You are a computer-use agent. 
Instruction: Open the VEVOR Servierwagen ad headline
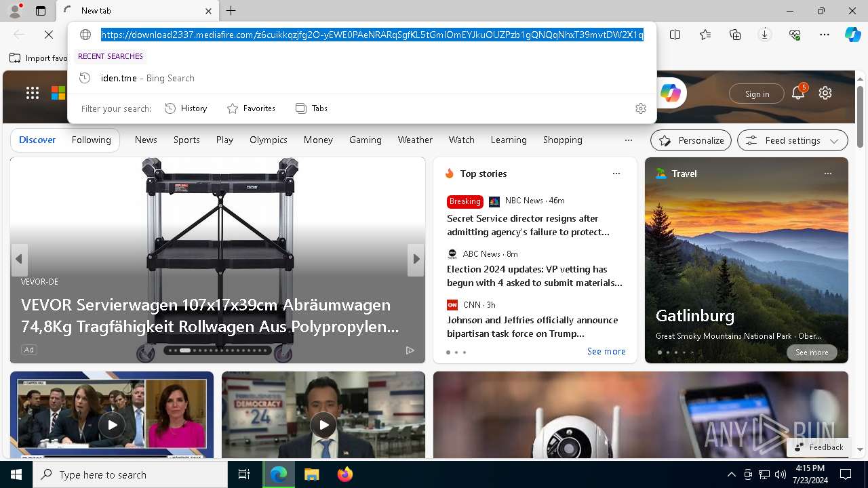(x=210, y=316)
